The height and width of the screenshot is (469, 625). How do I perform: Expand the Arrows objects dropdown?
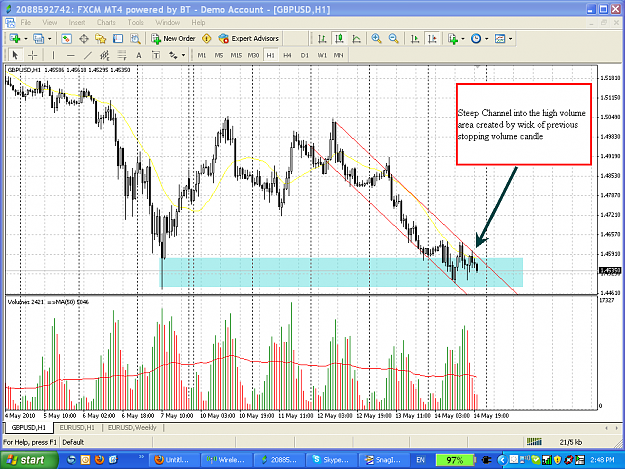(x=183, y=55)
